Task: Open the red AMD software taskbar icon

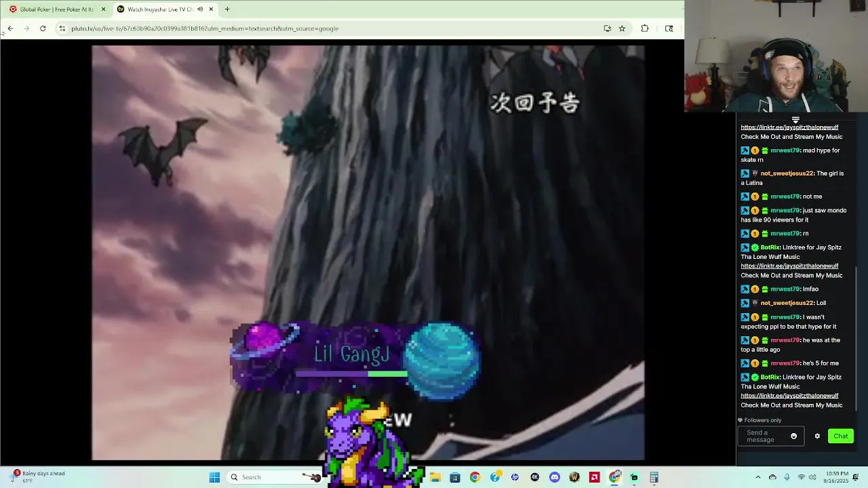Action: click(x=595, y=477)
